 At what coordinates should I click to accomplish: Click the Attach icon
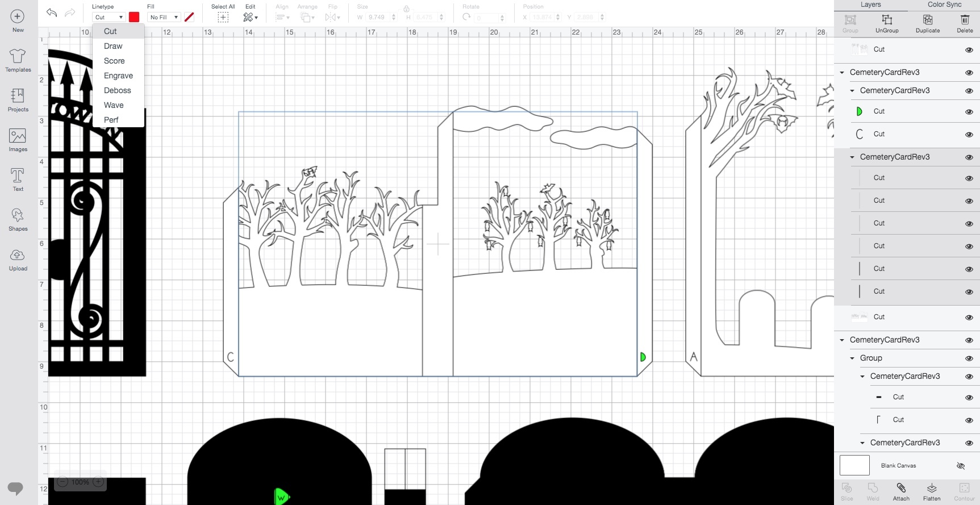point(901,488)
